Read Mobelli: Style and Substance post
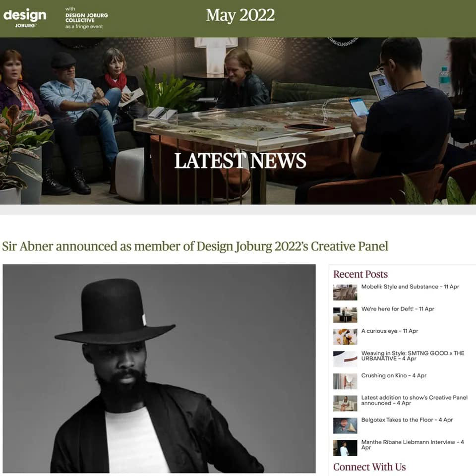Image resolution: width=476 pixels, height=476 pixels. pos(410,287)
